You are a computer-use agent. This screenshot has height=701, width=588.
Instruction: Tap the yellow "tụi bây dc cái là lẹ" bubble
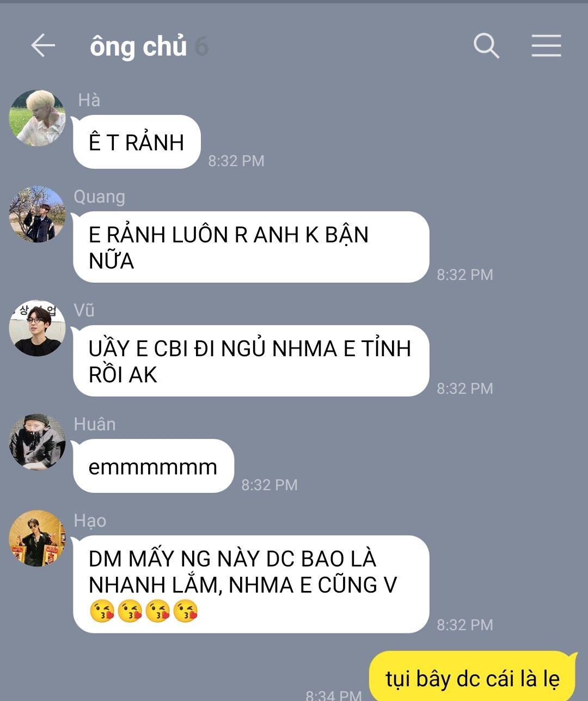[473, 677]
